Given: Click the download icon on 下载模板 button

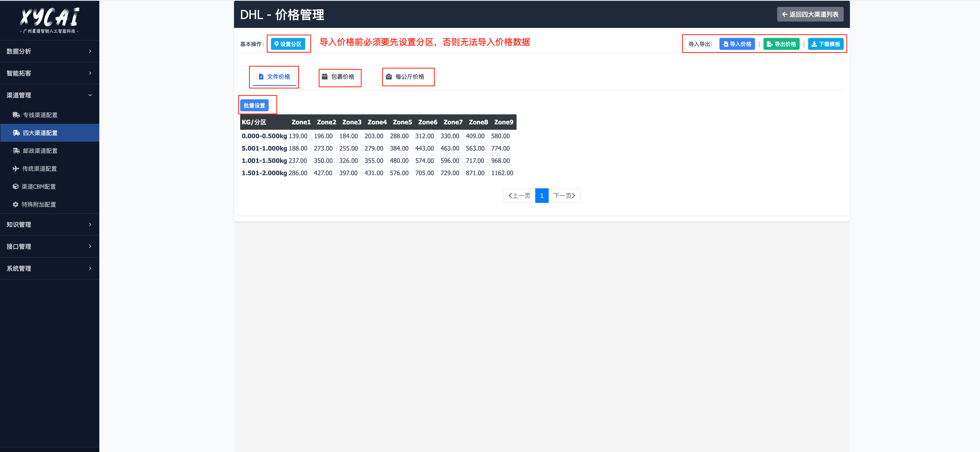Looking at the screenshot, I should (x=814, y=44).
